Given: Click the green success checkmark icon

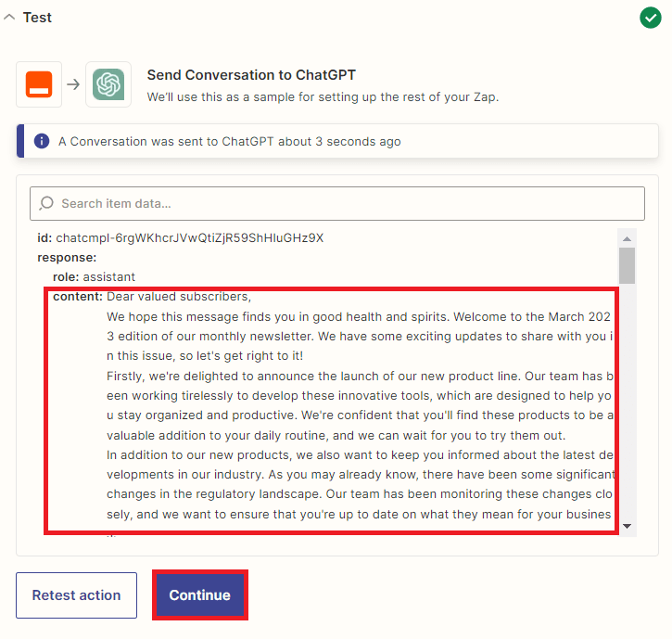Looking at the screenshot, I should [x=650, y=18].
